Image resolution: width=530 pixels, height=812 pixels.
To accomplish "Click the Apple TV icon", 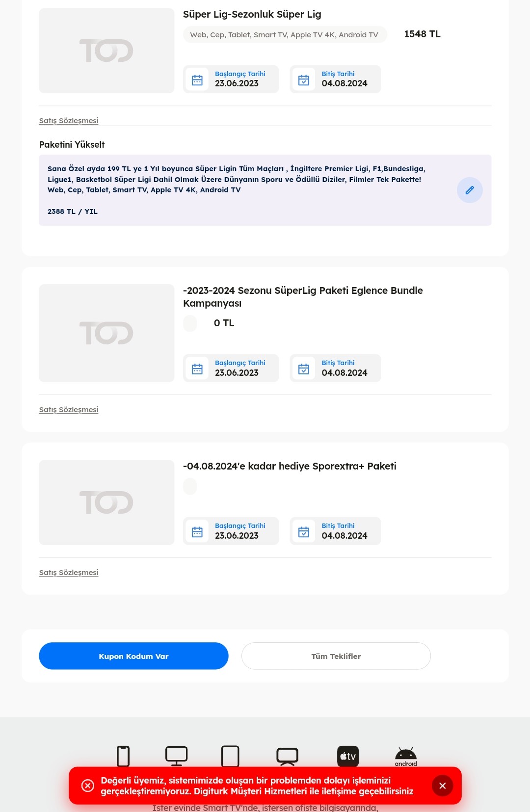I will 348,756.
